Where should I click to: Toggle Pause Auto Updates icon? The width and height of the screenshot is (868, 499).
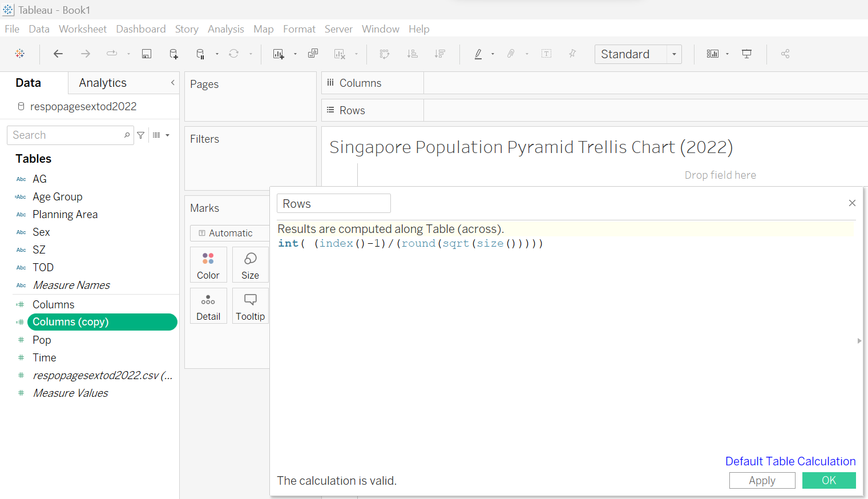pos(200,54)
